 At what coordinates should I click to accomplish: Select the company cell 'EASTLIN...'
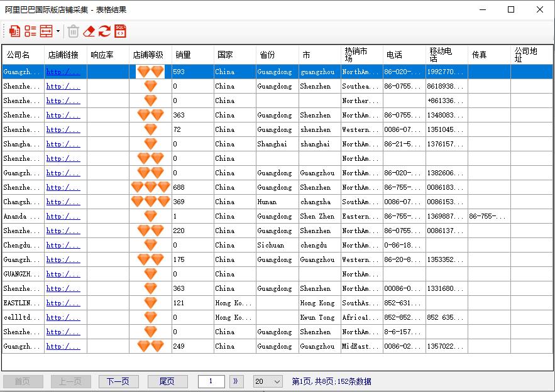tap(23, 303)
